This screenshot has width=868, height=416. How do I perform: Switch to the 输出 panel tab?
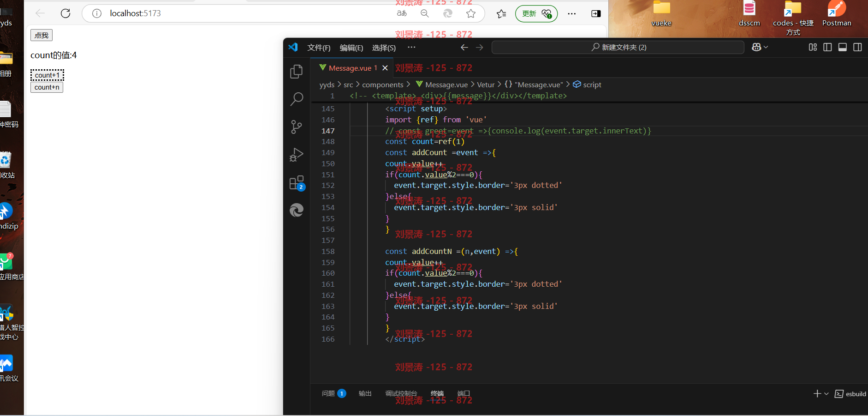pyautogui.click(x=365, y=393)
